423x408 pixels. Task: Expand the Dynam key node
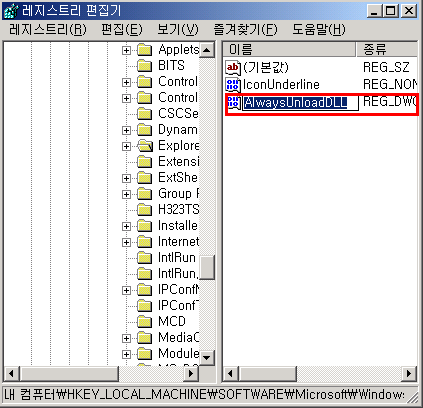pyautogui.click(x=126, y=130)
